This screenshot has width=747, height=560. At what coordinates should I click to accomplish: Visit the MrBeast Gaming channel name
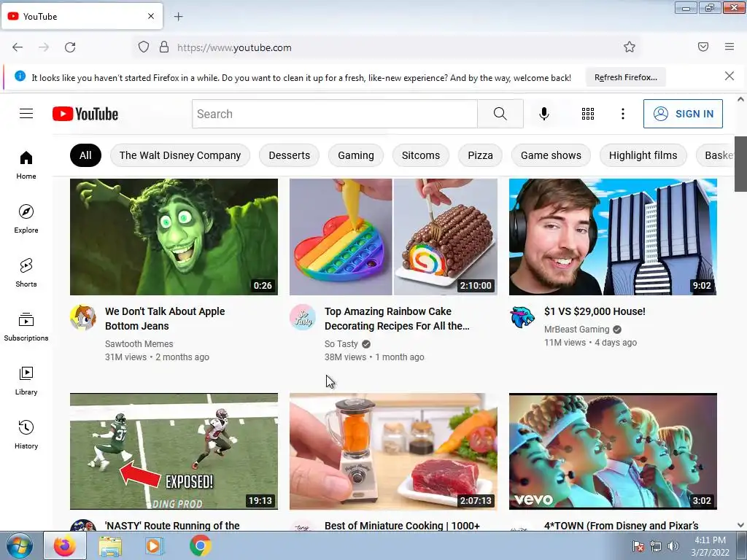click(576, 330)
